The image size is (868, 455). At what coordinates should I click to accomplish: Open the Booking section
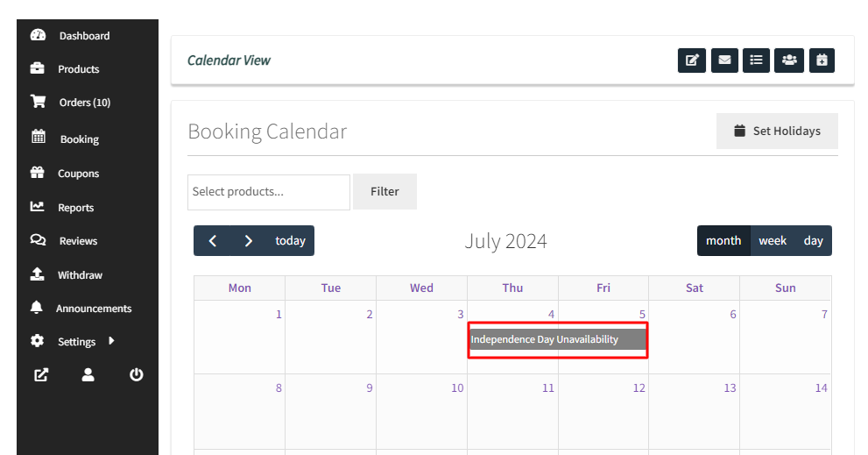80,139
